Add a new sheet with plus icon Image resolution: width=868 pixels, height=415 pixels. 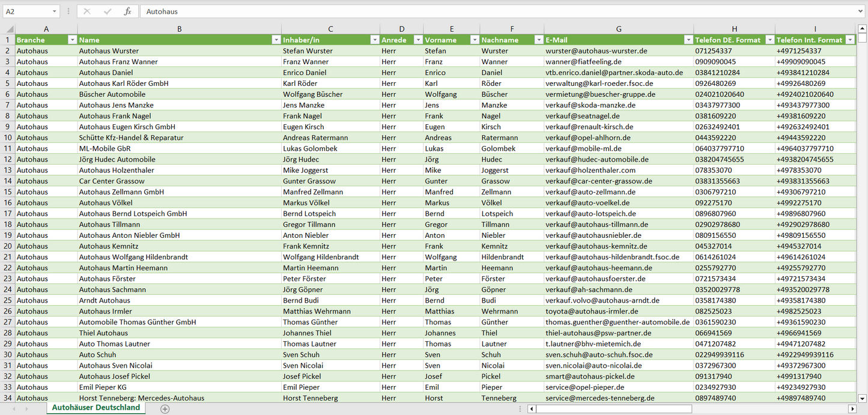pos(165,408)
